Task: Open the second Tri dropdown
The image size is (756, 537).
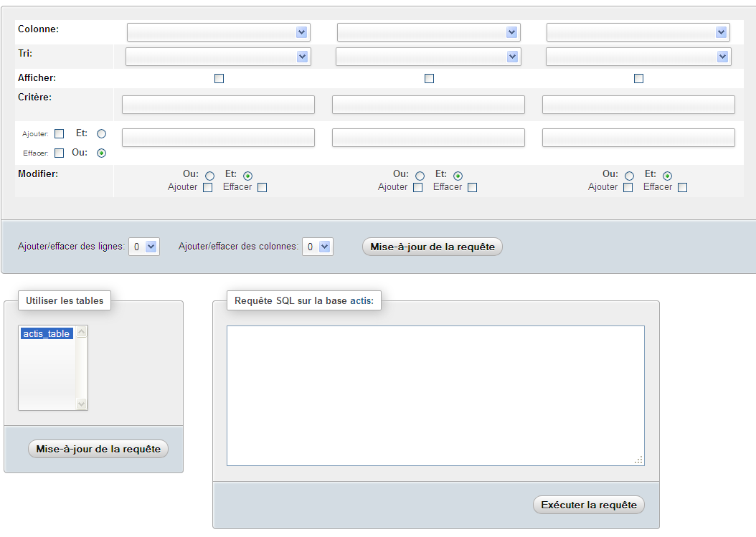Action: point(428,57)
